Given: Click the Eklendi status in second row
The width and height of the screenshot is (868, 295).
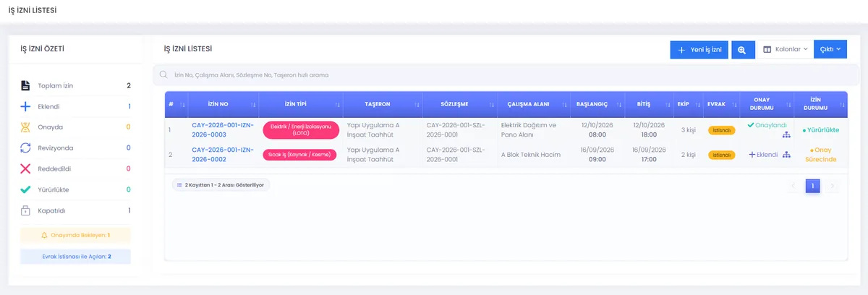Looking at the screenshot, I should 763,155.
